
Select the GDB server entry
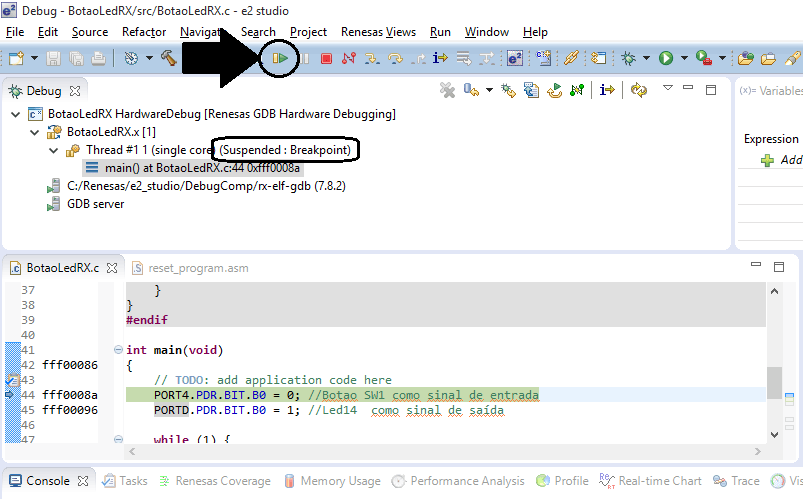click(x=95, y=204)
